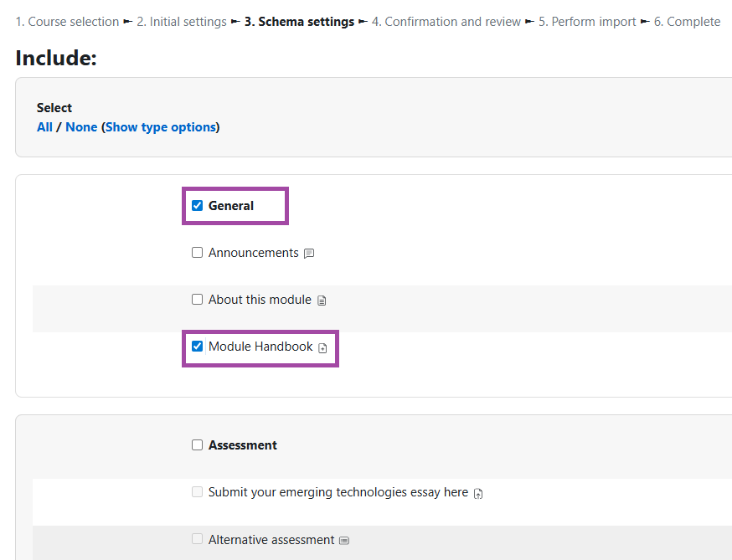This screenshot has width=732, height=560.
Task: Enable the Alternative assessment checkbox
Action: click(197, 539)
